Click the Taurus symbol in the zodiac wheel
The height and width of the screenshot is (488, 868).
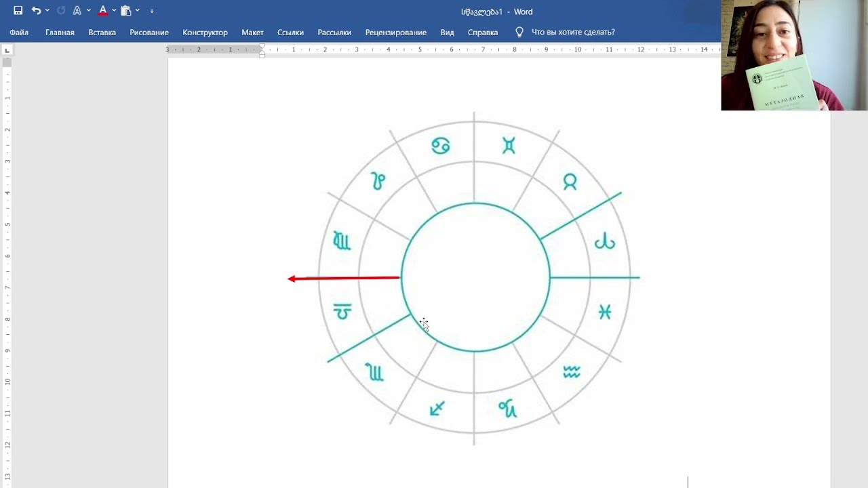tap(570, 182)
